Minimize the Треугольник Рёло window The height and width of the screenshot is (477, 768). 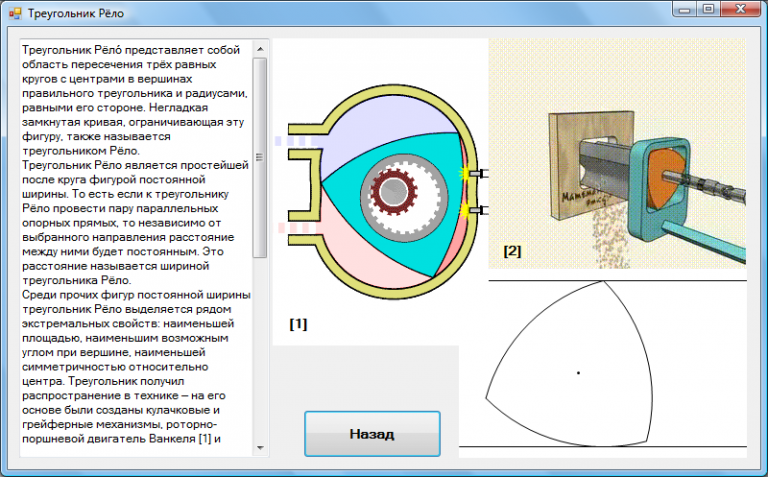pos(683,10)
